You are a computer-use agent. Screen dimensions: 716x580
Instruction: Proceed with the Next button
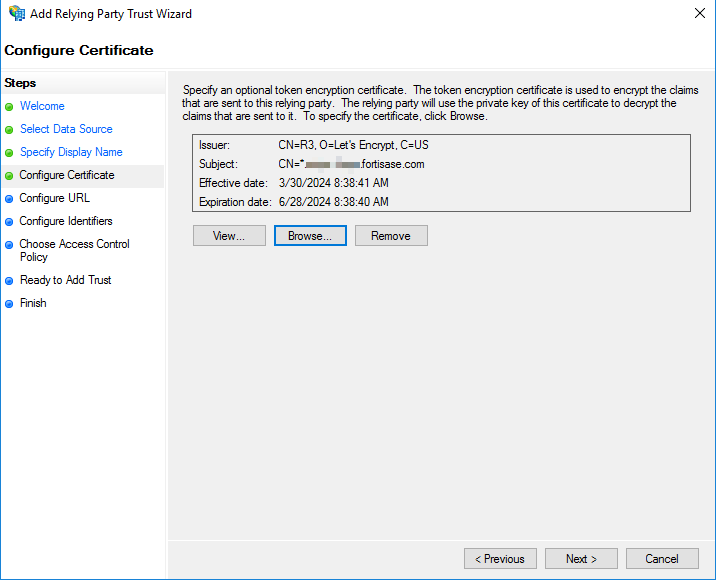coord(581,559)
